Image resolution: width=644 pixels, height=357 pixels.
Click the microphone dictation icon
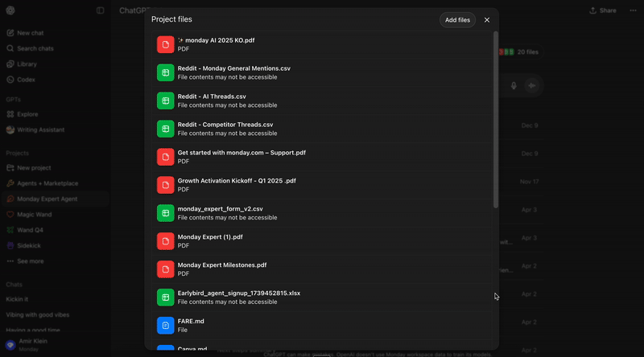point(514,86)
